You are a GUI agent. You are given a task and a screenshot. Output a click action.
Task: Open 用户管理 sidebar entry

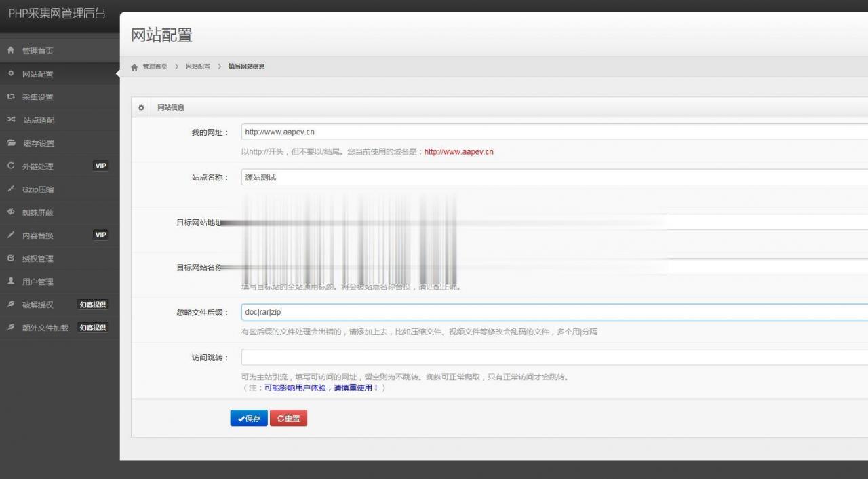coord(60,282)
